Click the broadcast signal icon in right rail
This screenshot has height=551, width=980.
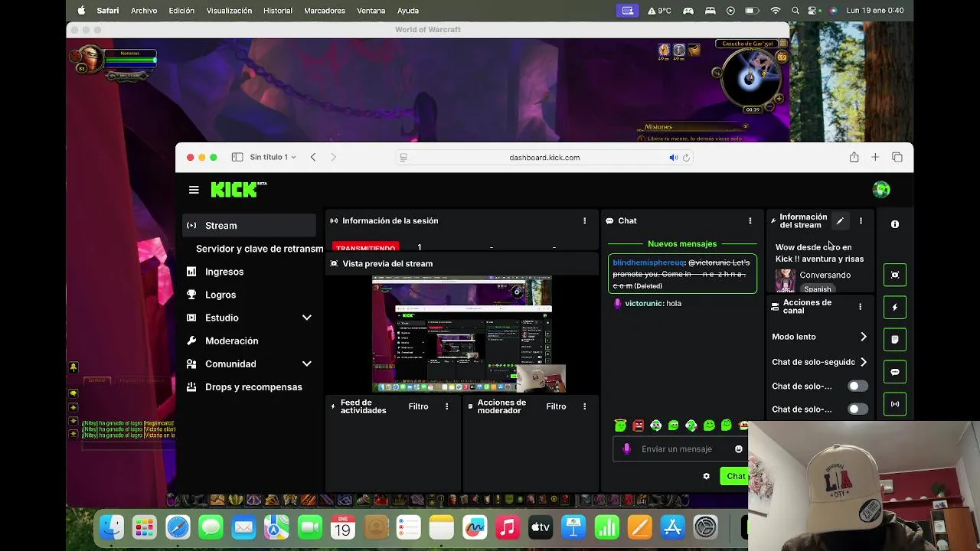(895, 404)
